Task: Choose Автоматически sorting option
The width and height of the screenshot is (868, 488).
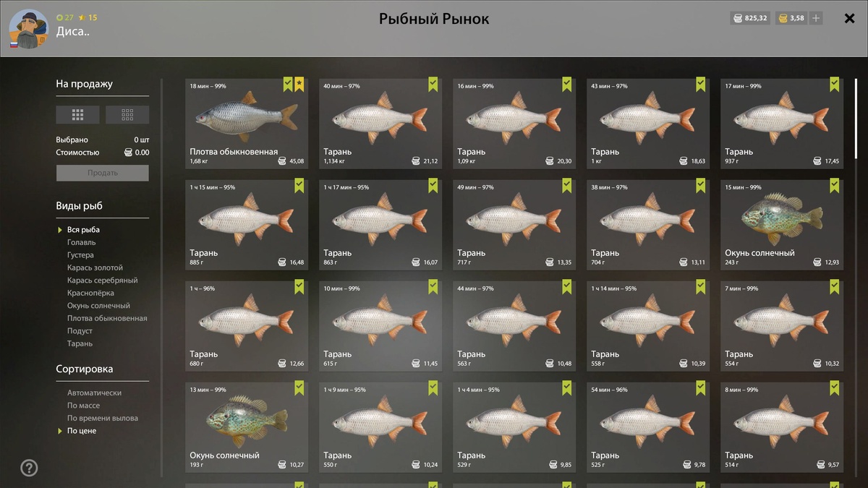Action: (94, 393)
